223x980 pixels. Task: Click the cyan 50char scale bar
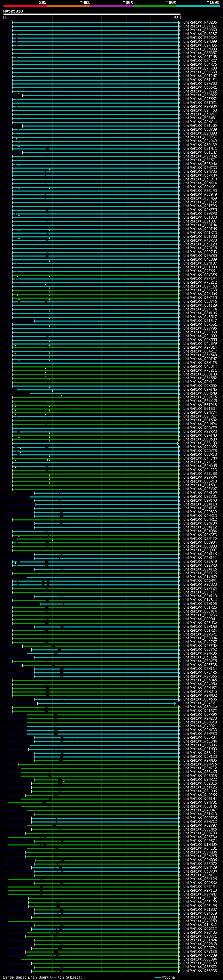click(x=158, y=977)
